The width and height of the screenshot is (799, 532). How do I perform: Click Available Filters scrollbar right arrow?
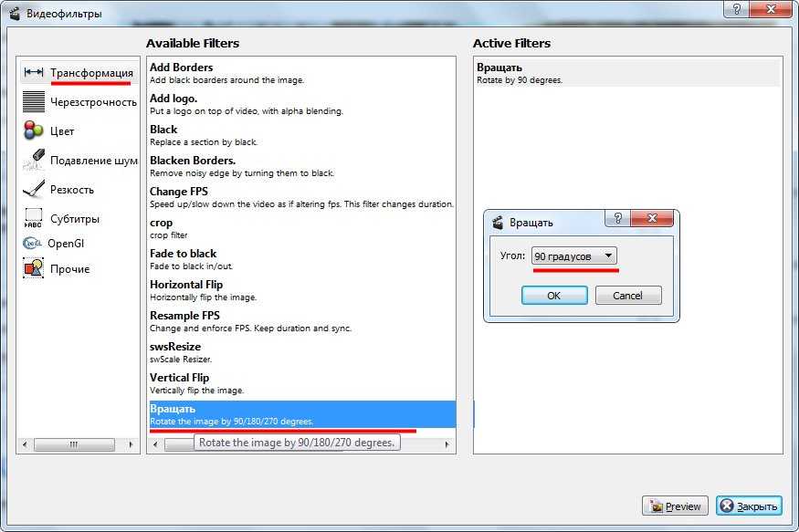(x=447, y=444)
